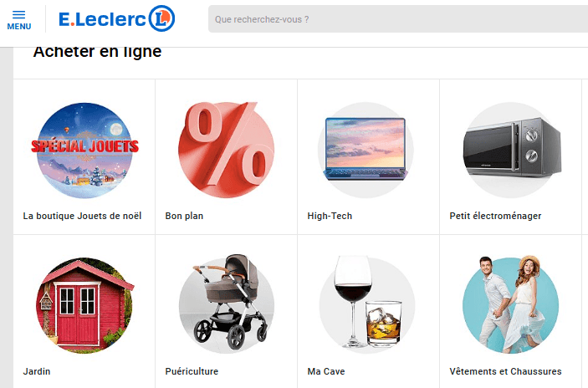Select the red percent sign icon
The image size is (588, 388).
tap(226, 150)
